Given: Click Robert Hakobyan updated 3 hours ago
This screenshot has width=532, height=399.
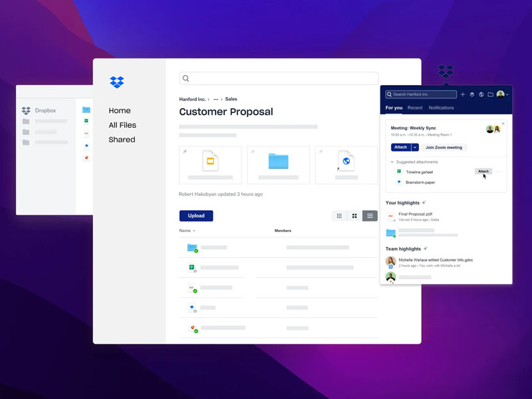Looking at the screenshot, I should [x=221, y=194].
